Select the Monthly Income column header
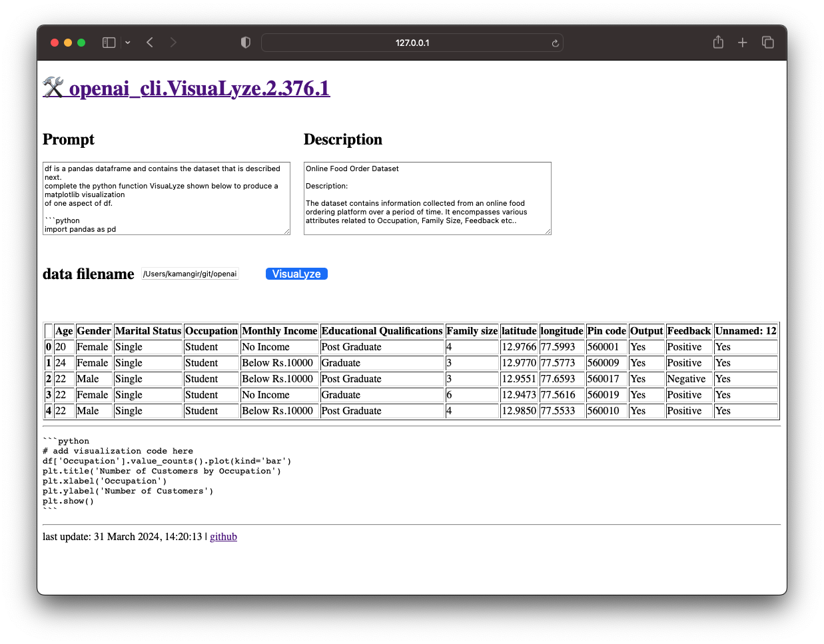This screenshot has width=824, height=644. click(280, 331)
